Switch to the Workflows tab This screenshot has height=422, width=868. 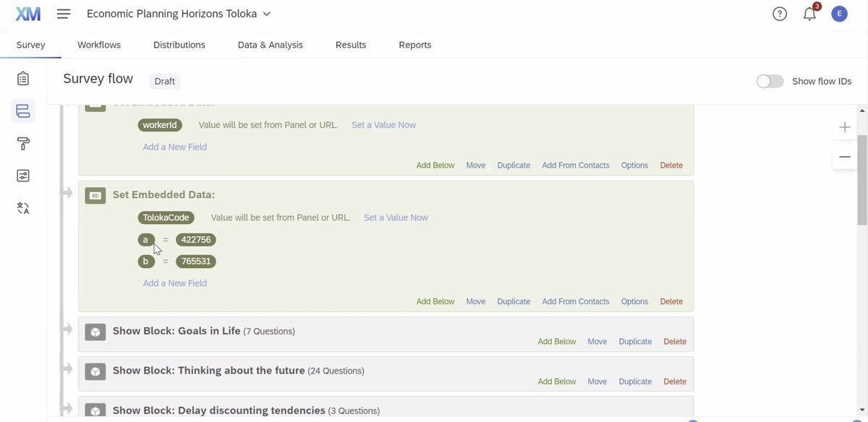click(x=99, y=45)
